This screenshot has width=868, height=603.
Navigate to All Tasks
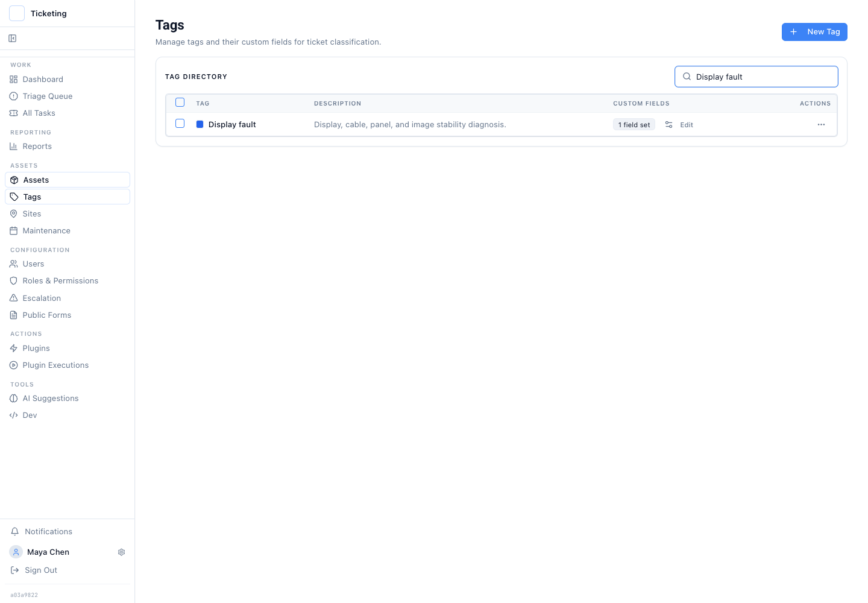[68, 113]
